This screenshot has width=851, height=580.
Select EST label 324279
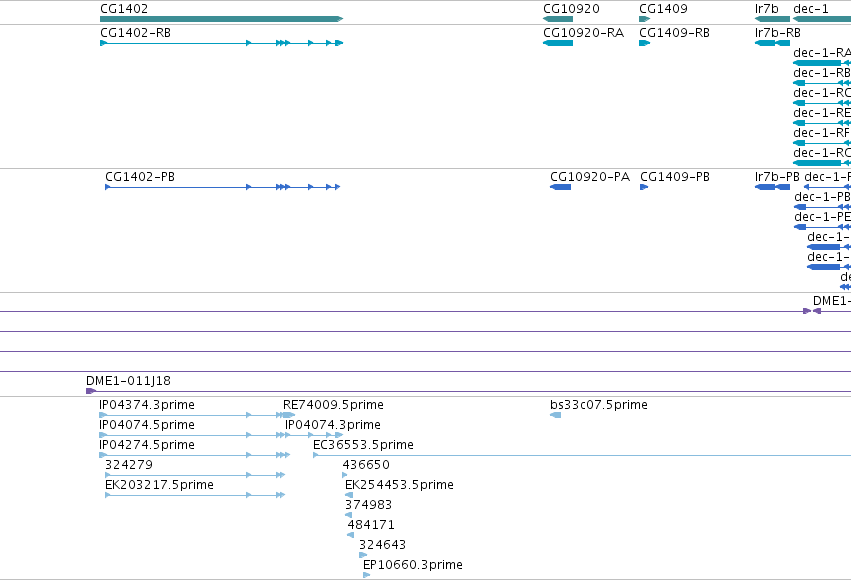129,465
